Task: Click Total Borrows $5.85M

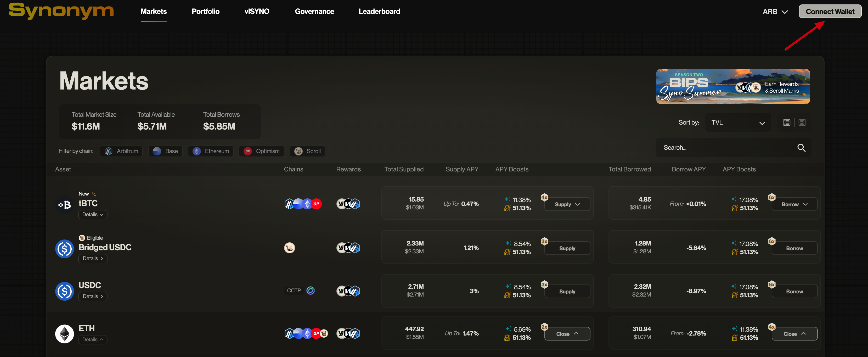Action: [x=221, y=121]
